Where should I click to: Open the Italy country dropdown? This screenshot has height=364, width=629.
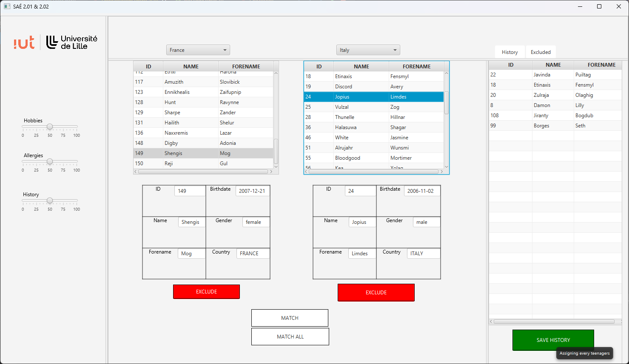coord(367,50)
